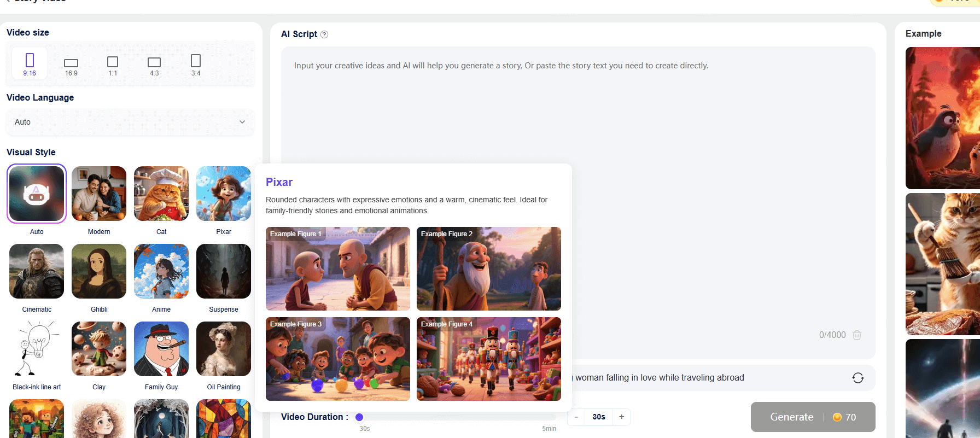
Task: Choose the Cat visual style
Action: point(161,194)
